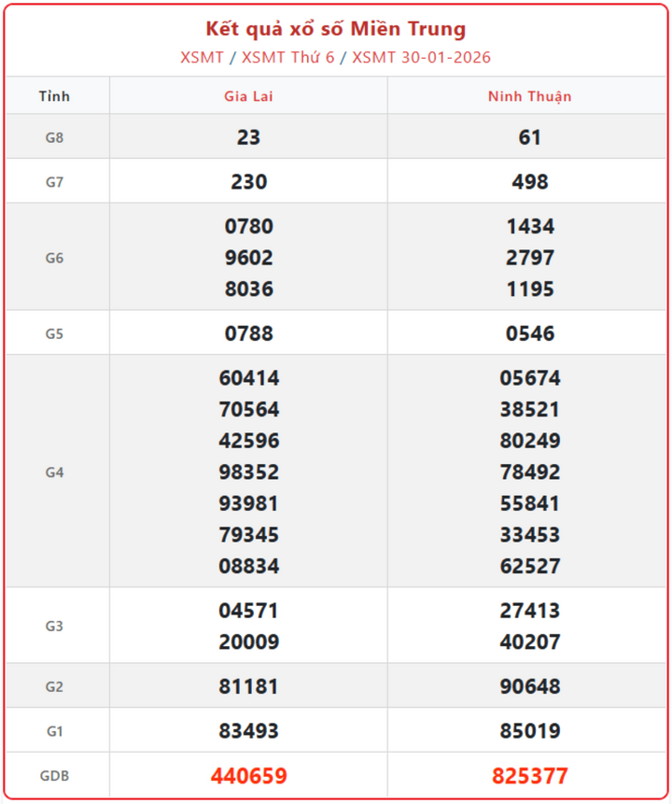Image resolution: width=672 pixels, height=804 pixels.
Task: Click Ninh Thuận G2 number 90648
Action: tap(529, 686)
